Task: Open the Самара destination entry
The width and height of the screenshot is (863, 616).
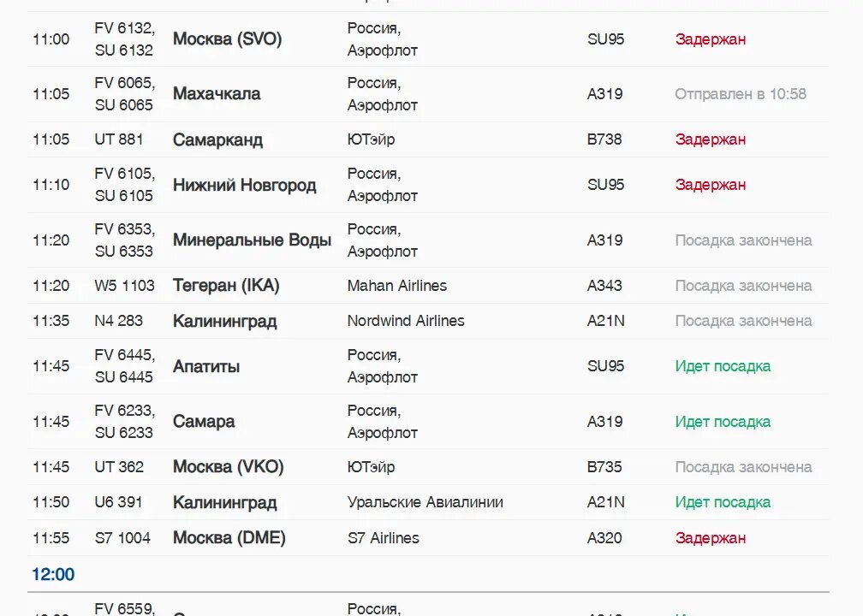Action: click(204, 422)
